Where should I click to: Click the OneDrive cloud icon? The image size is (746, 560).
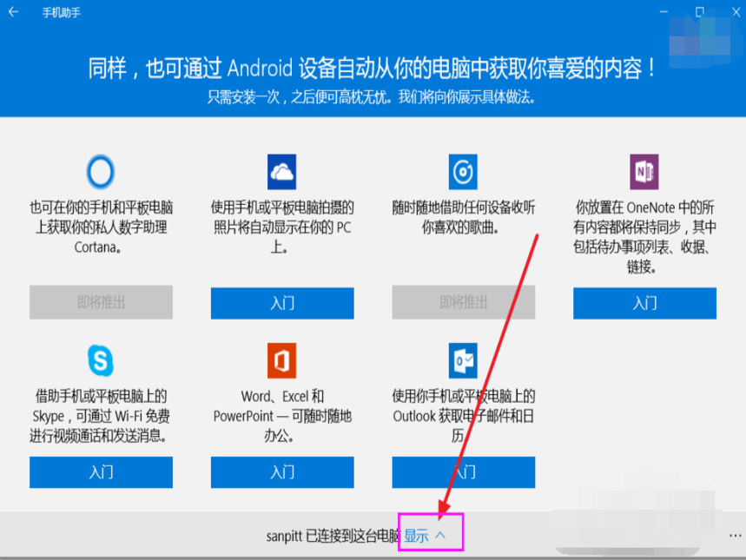click(x=281, y=172)
